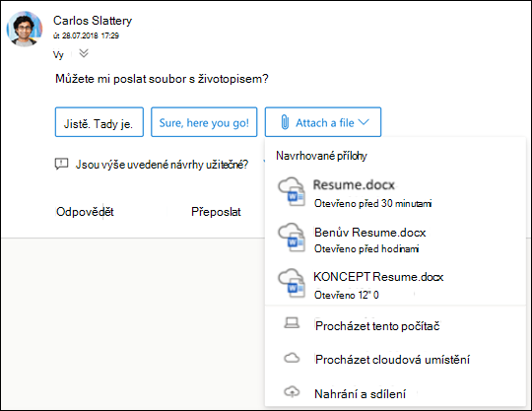Viewport: 532px width, 411px height.
Task: Open the Attach a file dropdown
Action: [323, 122]
